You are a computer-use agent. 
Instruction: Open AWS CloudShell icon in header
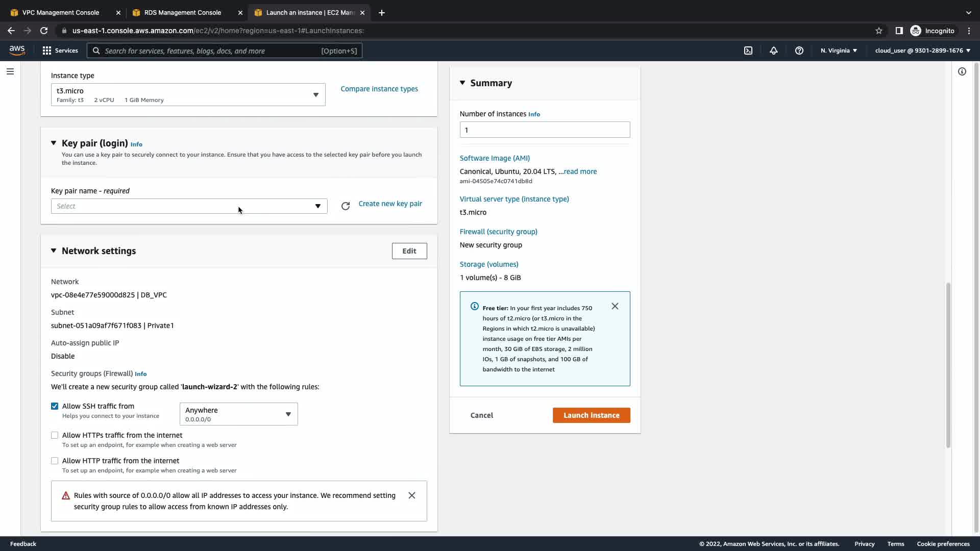click(x=748, y=51)
